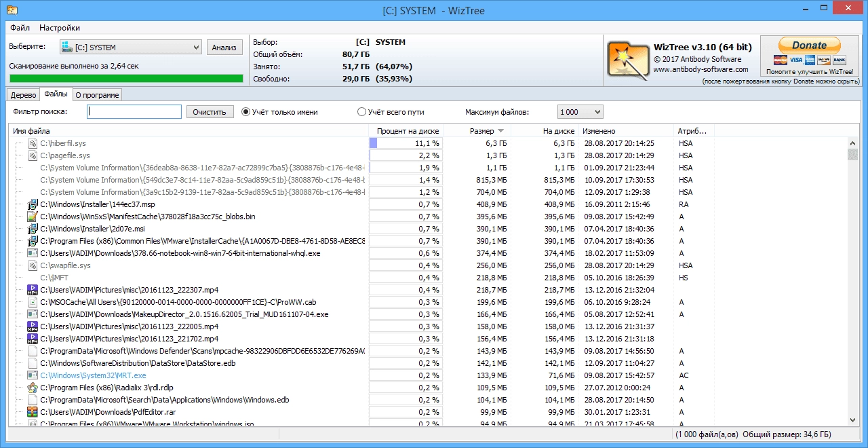The height and width of the screenshot is (448, 868).
Task: Select the C:\$MFT row
Action: tap(429, 278)
